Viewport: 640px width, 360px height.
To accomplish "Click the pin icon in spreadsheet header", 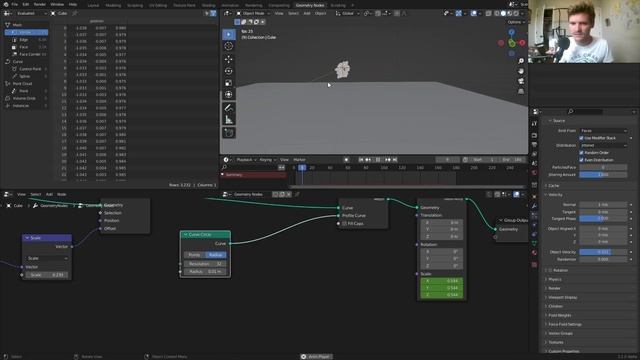I will click(x=75, y=13).
